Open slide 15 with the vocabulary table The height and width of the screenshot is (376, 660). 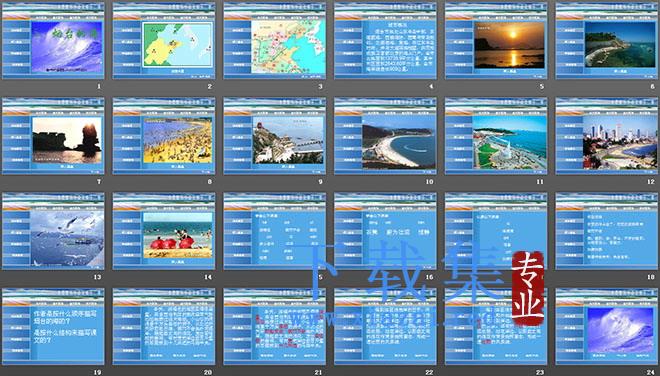(x=274, y=231)
